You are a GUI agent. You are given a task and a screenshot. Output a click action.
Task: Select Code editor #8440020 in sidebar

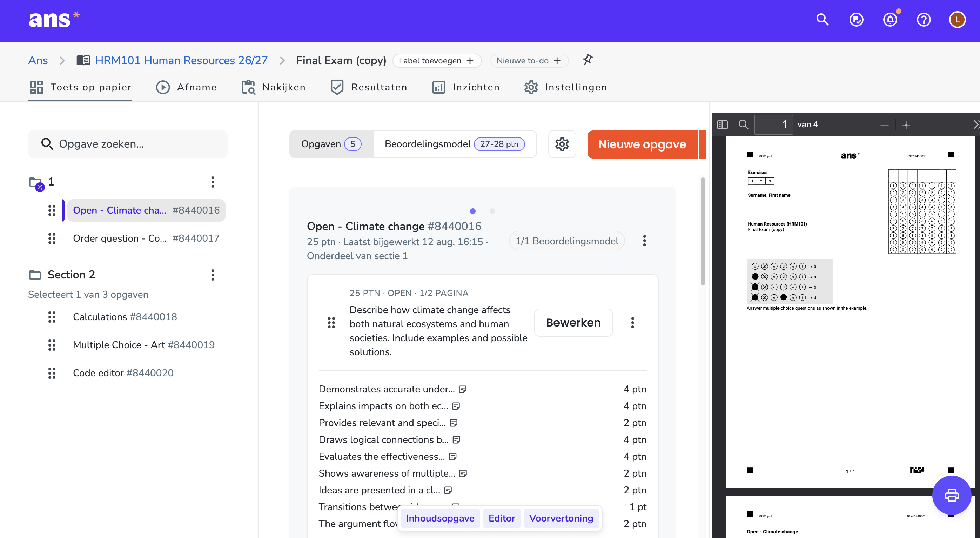click(123, 373)
